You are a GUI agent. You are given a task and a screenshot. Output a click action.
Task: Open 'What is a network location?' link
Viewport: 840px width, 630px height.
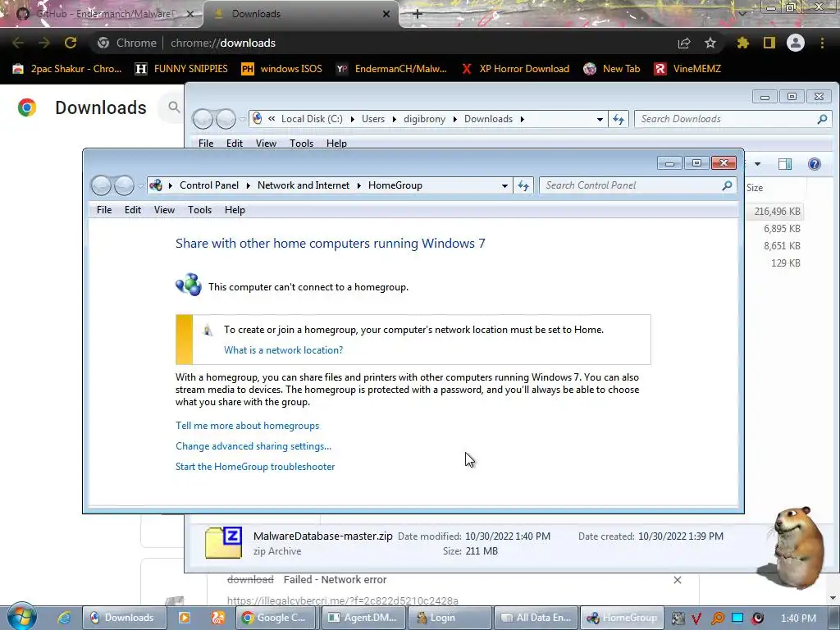(x=283, y=350)
